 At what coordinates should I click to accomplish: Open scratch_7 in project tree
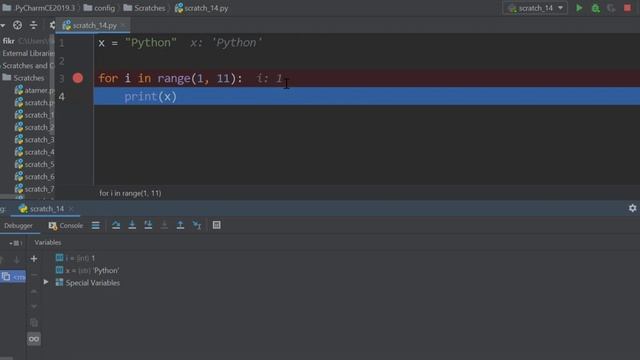[x=34, y=189]
